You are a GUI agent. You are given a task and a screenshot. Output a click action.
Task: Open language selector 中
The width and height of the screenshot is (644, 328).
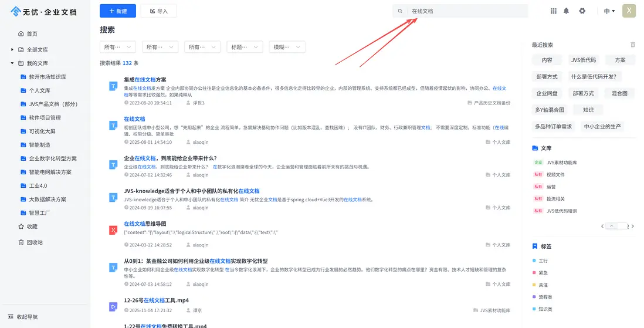pyautogui.click(x=609, y=11)
